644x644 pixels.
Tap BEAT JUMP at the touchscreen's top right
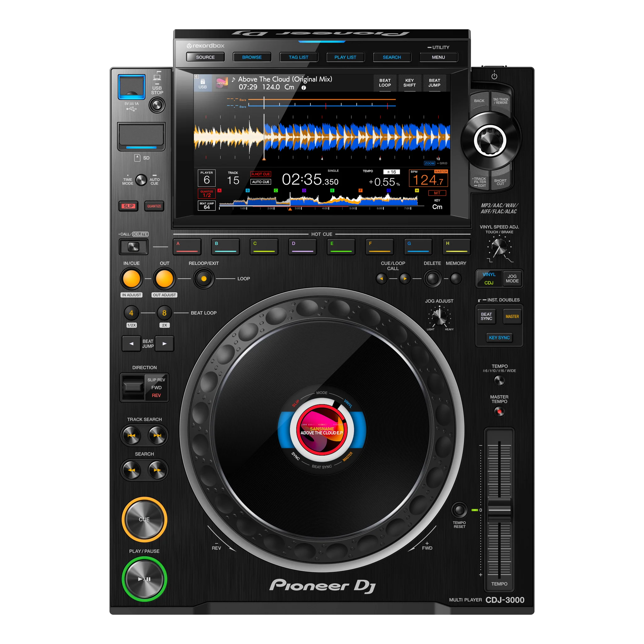click(435, 83)
